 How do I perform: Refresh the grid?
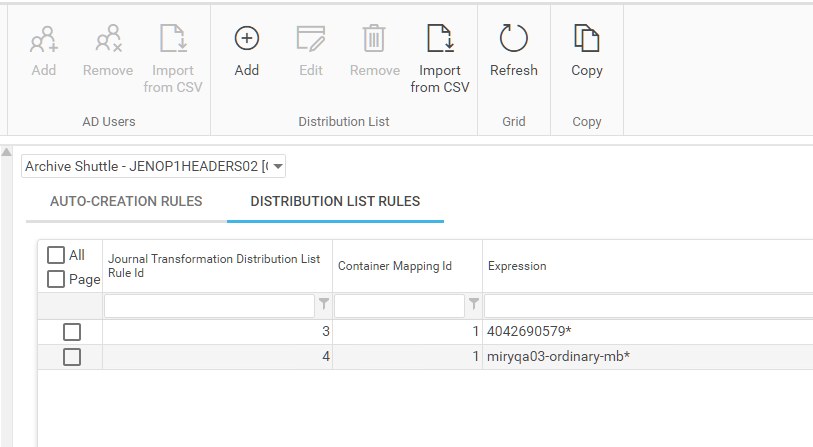513,40
